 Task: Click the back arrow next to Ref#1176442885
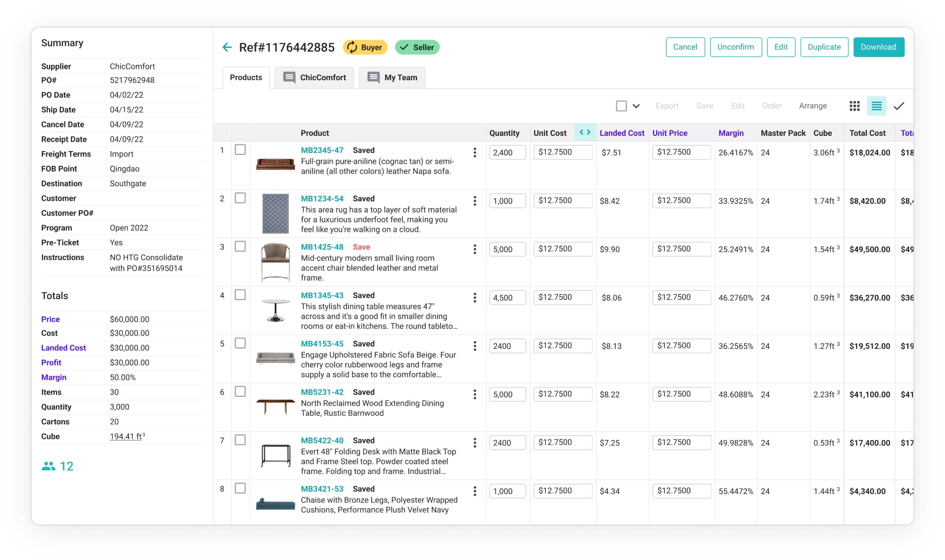(x=227, y=47)
